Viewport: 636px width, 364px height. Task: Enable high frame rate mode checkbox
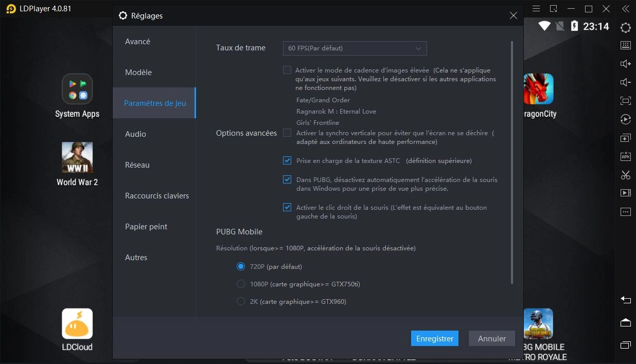[x=287, y=70]
